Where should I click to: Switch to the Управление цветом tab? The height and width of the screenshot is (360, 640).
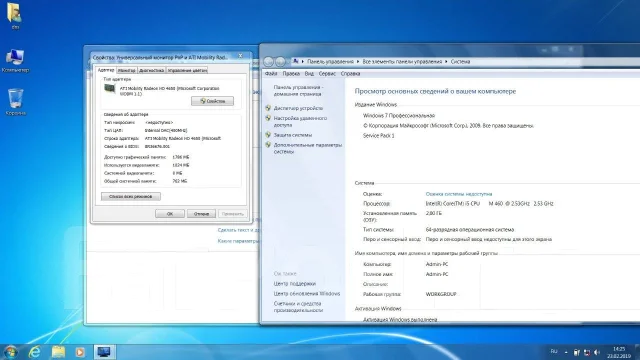coord(187,71)
